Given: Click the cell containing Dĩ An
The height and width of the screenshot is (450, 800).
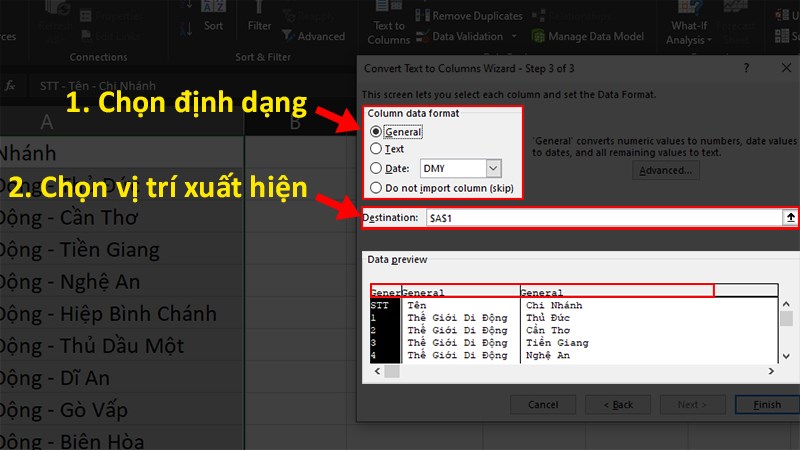Looking at the screenshot, I should [x=122, y=378].
